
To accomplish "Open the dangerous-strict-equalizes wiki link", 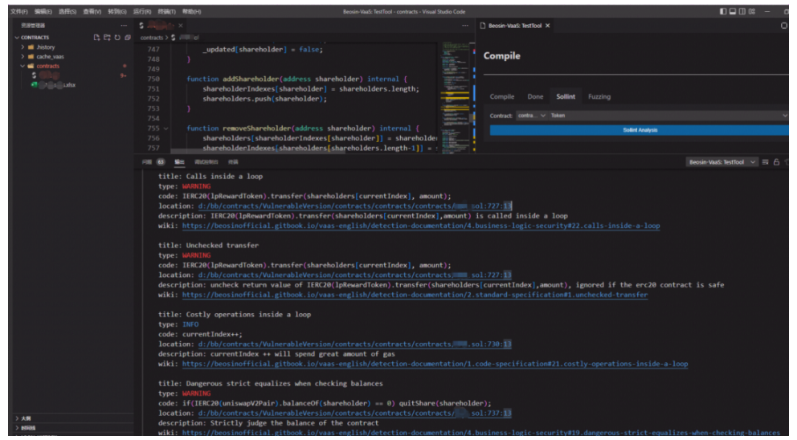I will [x=481, y=433].
